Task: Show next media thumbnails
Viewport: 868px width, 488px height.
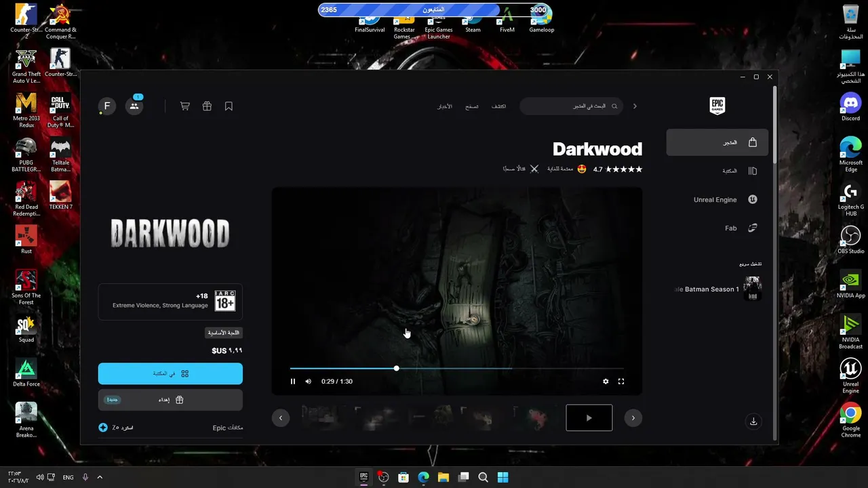Action: [x=633, y=418]
